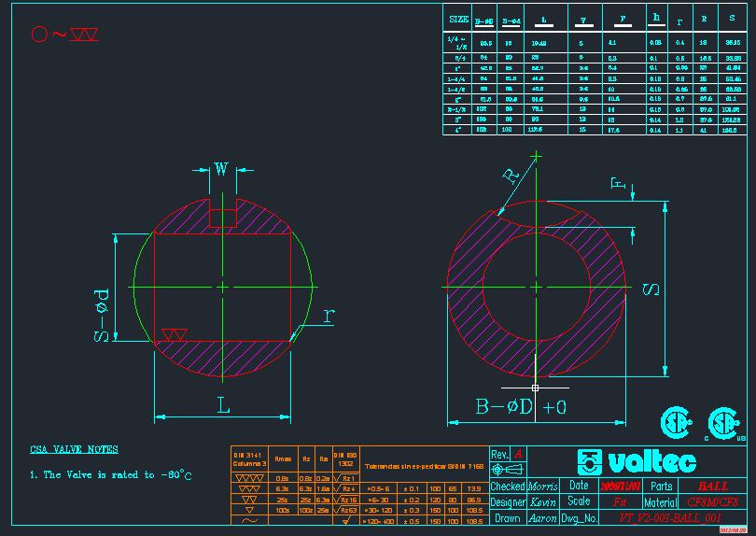Select the CSA VALVE NOTES heading
This screenshot has width=756, height=536.
[x=74, y=450]
